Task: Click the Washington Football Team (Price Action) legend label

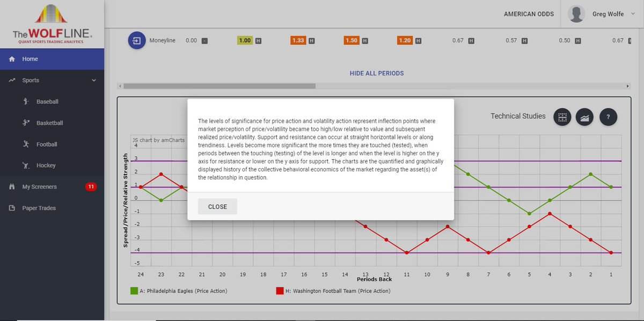Action: [338, 291]
